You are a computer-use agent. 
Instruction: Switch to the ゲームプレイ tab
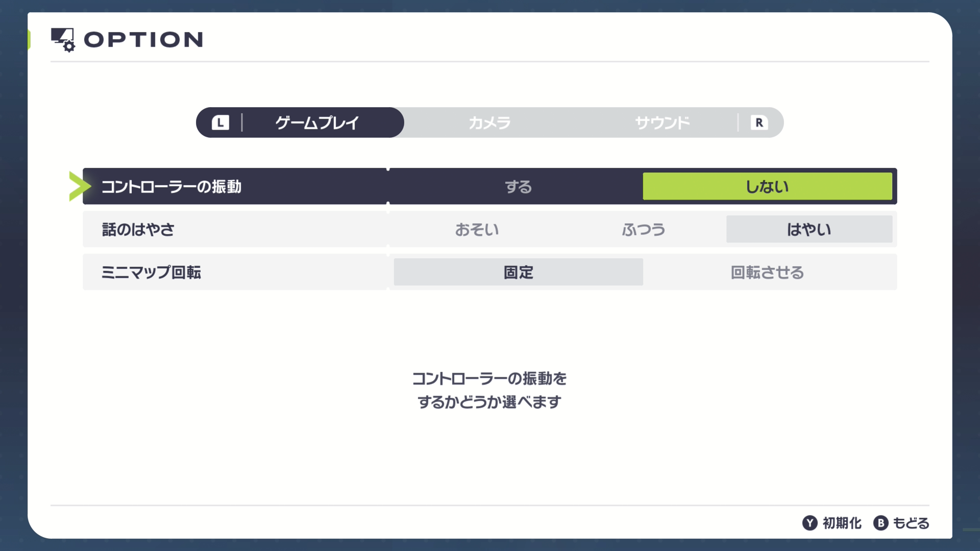click(x=316, y=122)
